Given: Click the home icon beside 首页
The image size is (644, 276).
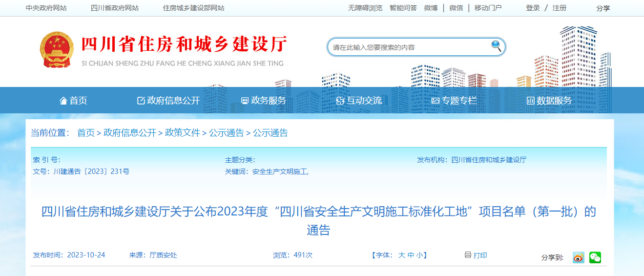Looking at the screenshot, I should (x=63, y=101).
